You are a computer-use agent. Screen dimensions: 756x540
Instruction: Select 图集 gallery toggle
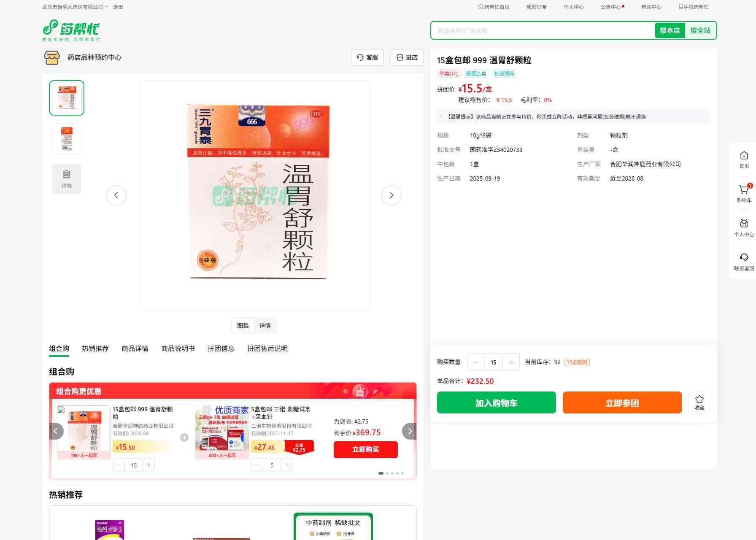click(243, 326)
